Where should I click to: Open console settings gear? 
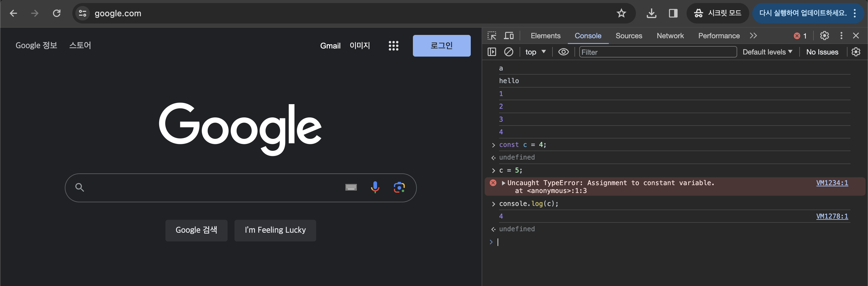(856, 52)
